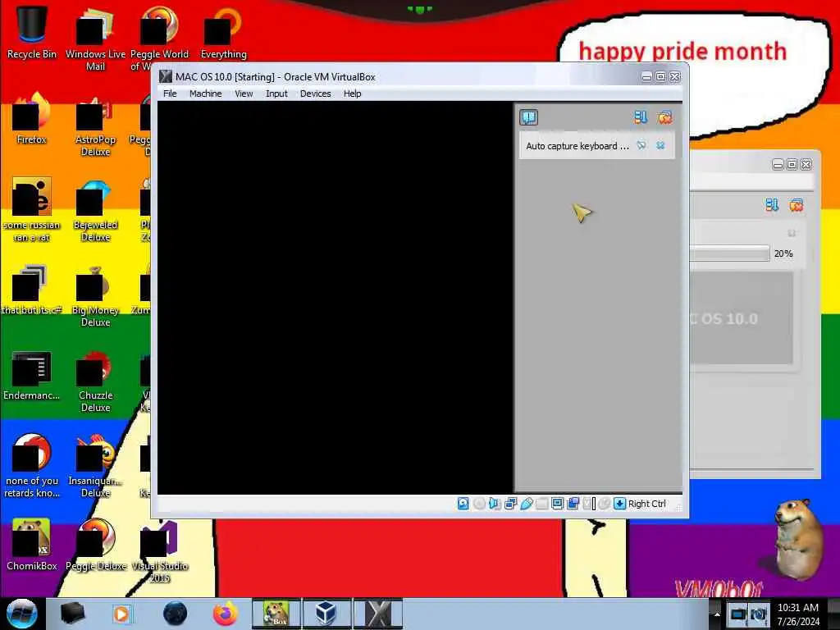Viewport: 840px width, 630px height.
Task: Dismiss the progress notification in the background window
Action: (x=792, y=233)
